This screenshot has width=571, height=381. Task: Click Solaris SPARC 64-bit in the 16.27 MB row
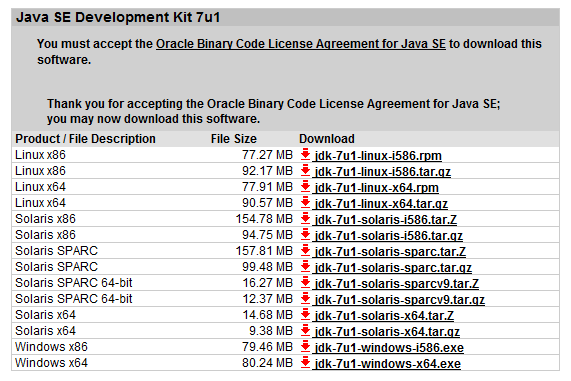(x=74, y=283)
